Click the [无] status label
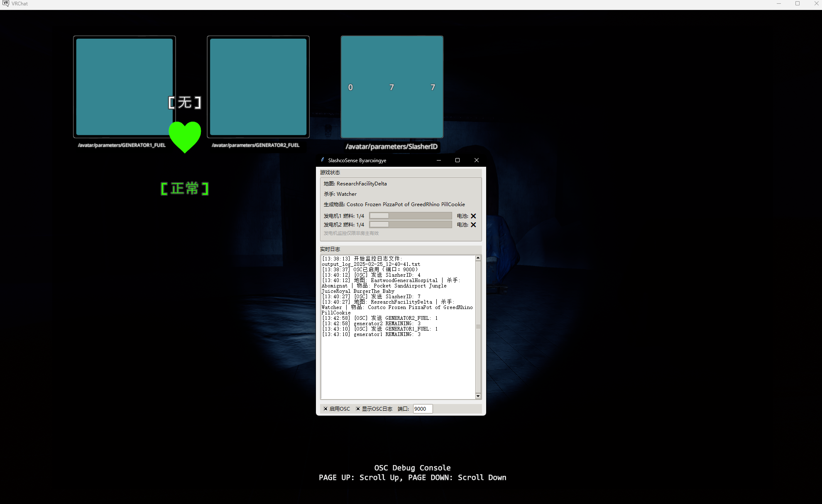822x504 pixels. (185, 102)
